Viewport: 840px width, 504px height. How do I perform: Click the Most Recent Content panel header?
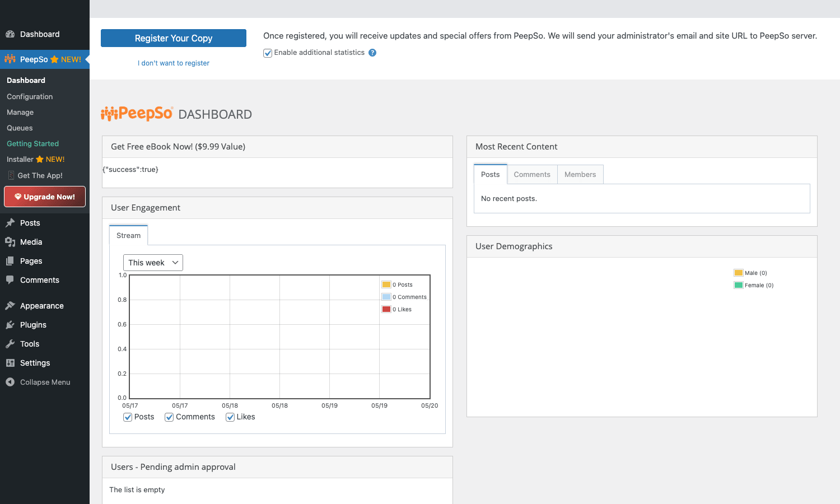(642, 147)
